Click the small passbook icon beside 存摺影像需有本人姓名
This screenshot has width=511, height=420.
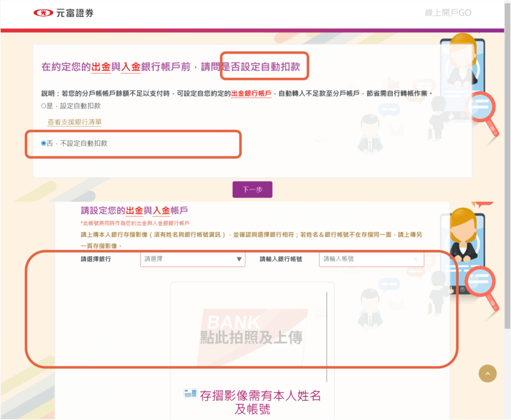click(190, 394)
